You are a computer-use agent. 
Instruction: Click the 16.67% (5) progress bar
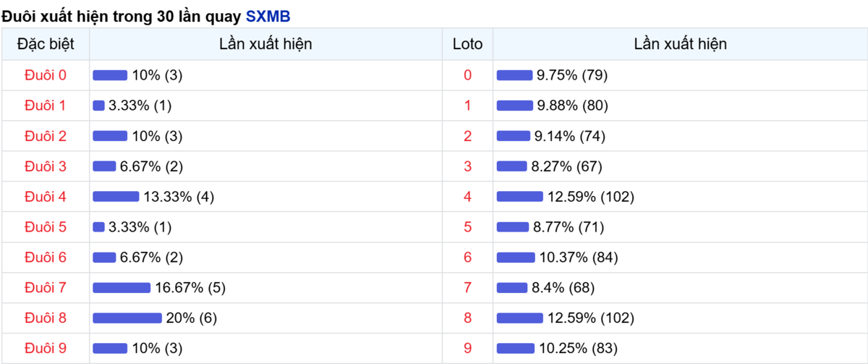(122, 288)
